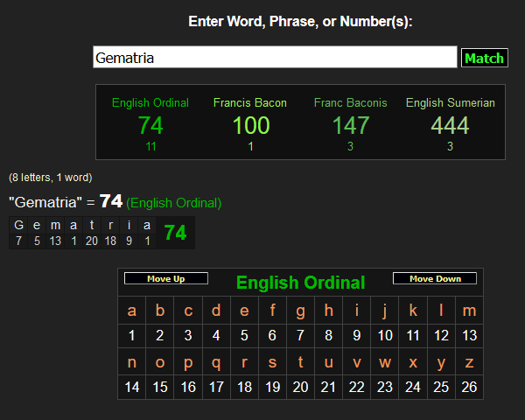Click number 12 in the cipher chart
The width and height of the screenshot is (525, 420).
[x=441, y=335]
